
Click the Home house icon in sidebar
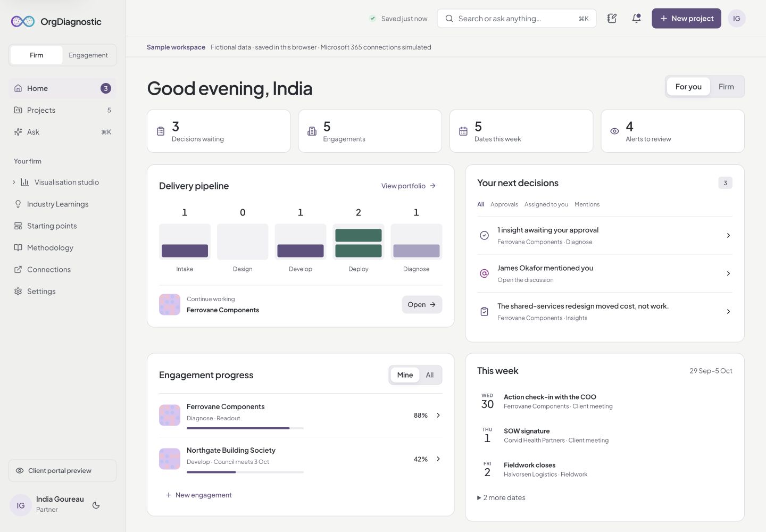[x=18, y=88]
